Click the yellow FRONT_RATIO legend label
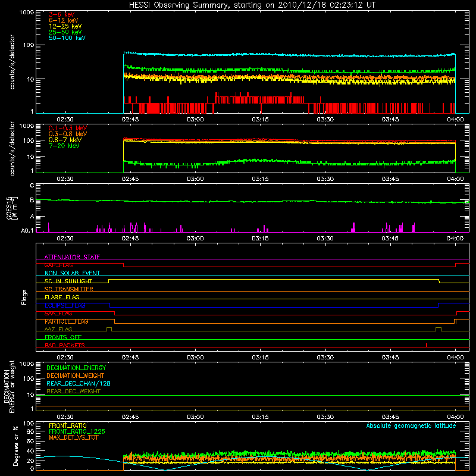The width and height of the screenshot is (476, 476). click(x=68, y=425)
